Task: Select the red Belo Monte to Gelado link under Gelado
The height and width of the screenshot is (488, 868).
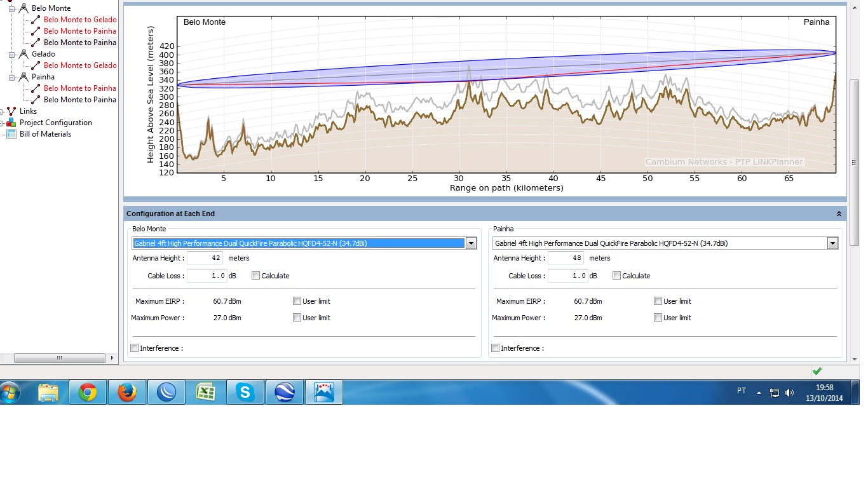Action: (80, 65)
